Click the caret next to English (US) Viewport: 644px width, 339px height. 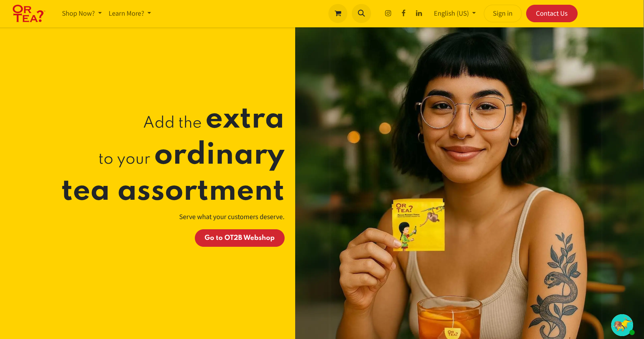tap(474, 13)
